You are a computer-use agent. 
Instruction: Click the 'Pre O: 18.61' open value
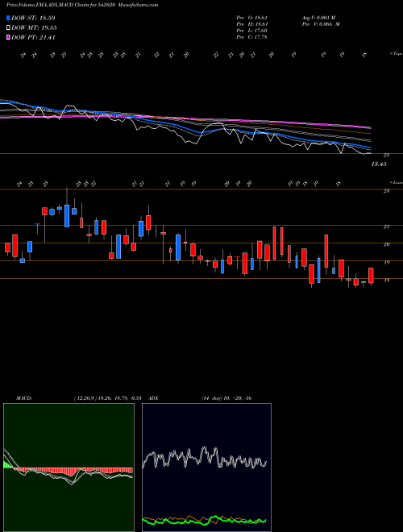pyautogui.click(x=252, y=18)
